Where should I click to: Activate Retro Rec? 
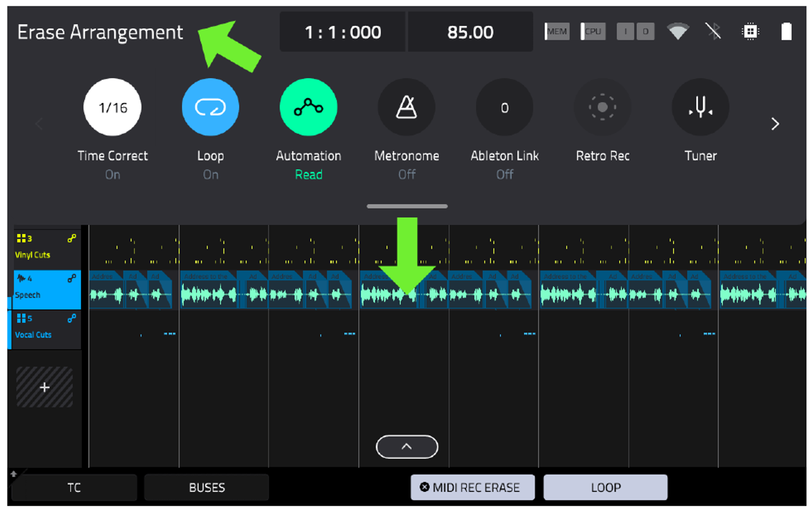[602, 107]
